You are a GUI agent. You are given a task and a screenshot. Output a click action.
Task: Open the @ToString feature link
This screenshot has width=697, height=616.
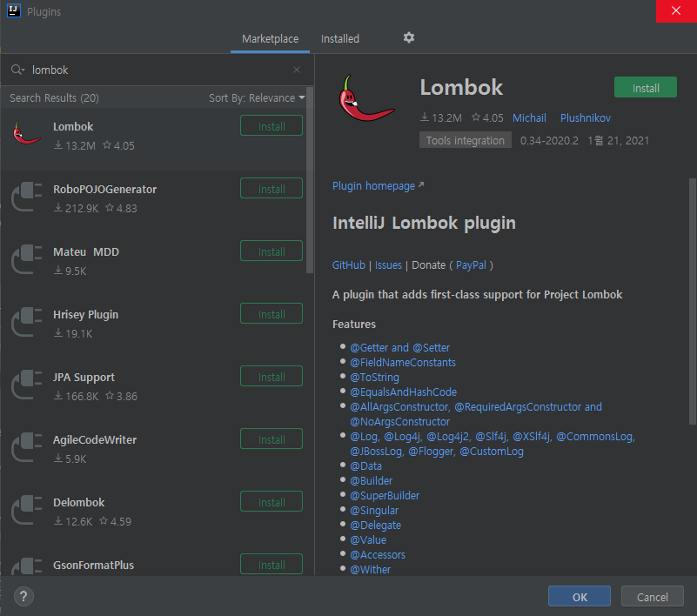pyautogui.click(x=374, y=378)
